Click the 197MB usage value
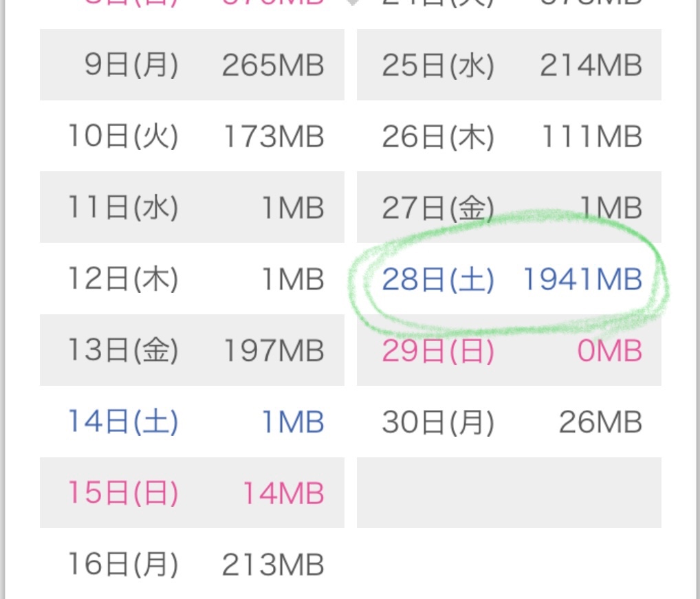The image size is (700, 599). pyautogui.click(x=273, y=351)
